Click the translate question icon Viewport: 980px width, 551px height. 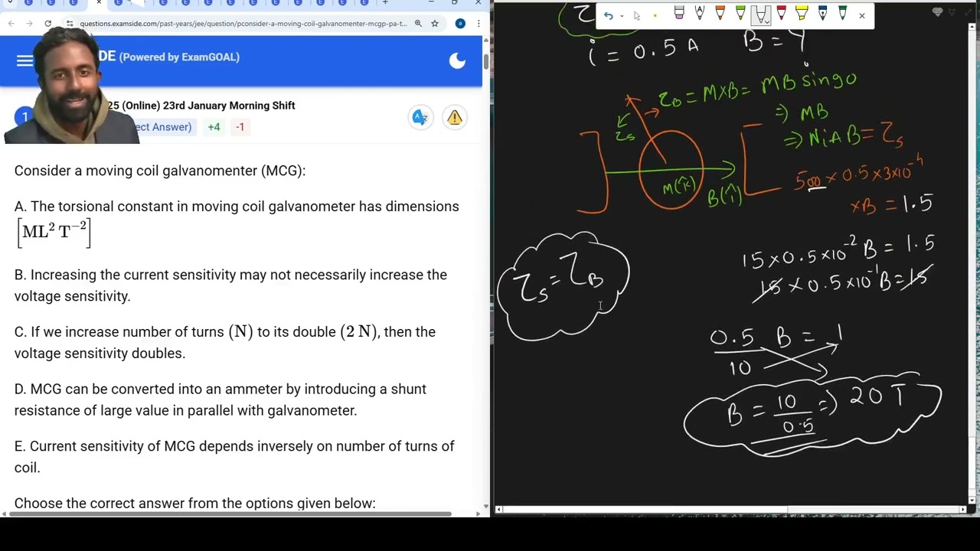(420, 117)
